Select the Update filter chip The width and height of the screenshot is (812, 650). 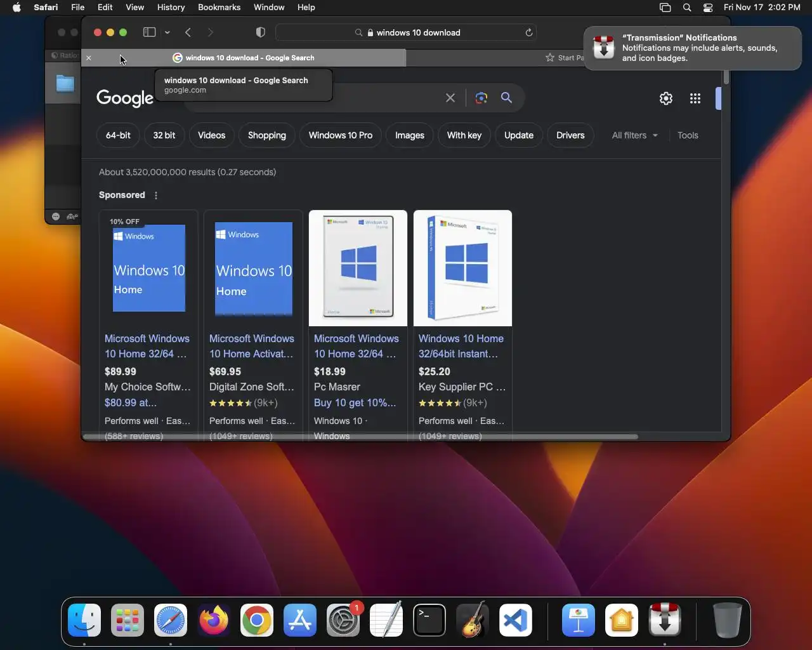[x=519, y=135]
